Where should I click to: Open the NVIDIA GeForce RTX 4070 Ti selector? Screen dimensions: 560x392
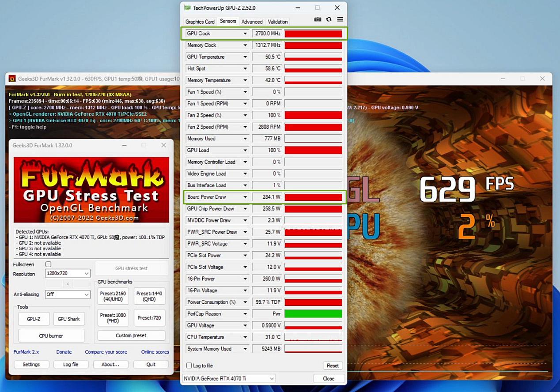[229, 379]
